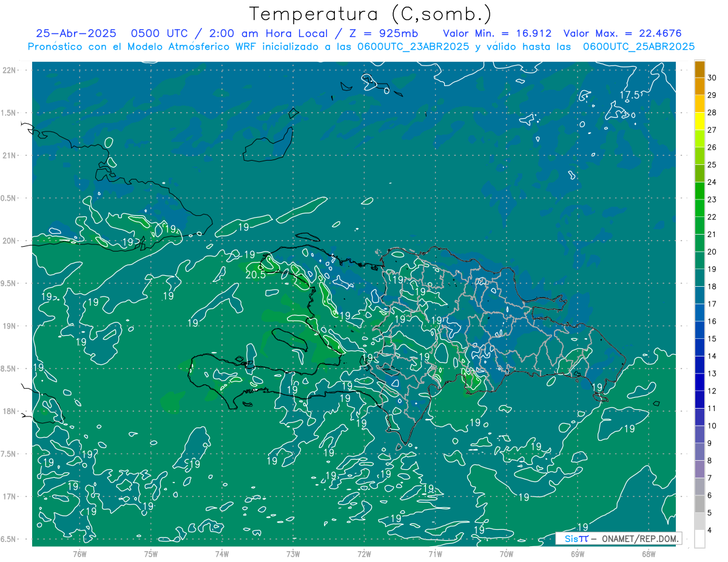Click the purple legend swatch between 8 and 9
The image size is (728, 562).
click(x=699, y=452)
